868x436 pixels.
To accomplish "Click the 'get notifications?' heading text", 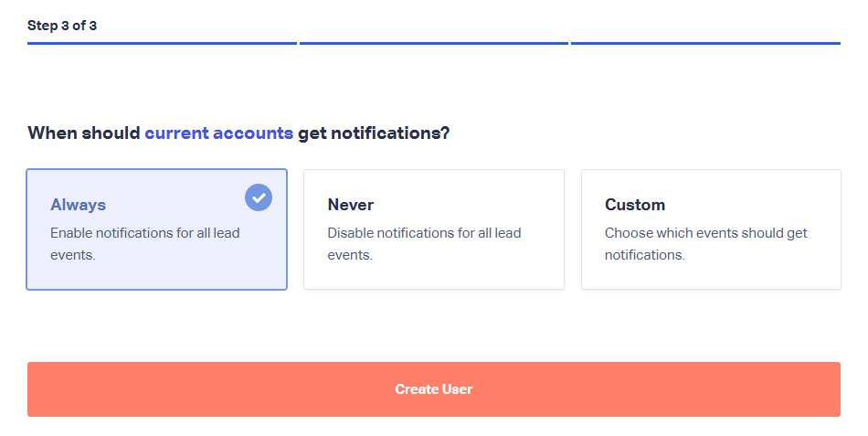I will [x=374, y=133].
